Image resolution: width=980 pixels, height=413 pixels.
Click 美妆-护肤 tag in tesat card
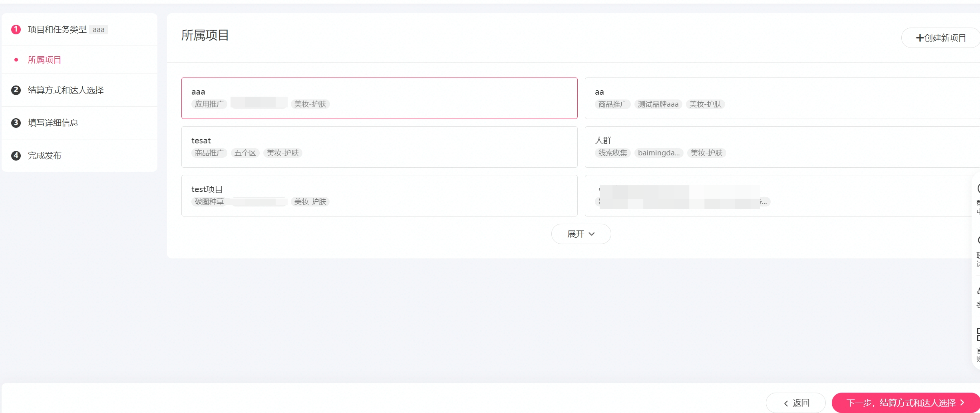[x=283, y=153]
